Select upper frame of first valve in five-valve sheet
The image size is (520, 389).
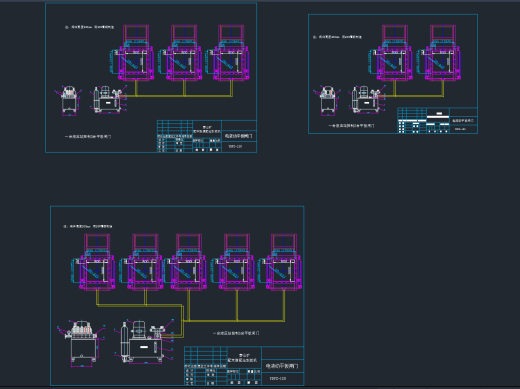coord(97,242)
